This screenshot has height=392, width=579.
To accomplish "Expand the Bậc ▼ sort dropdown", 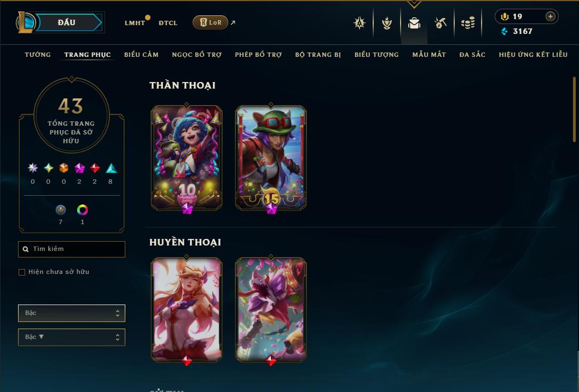I will tap(72, 337).
